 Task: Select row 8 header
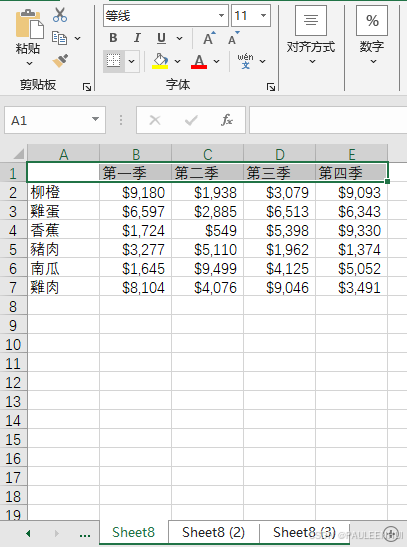(13, 306)
